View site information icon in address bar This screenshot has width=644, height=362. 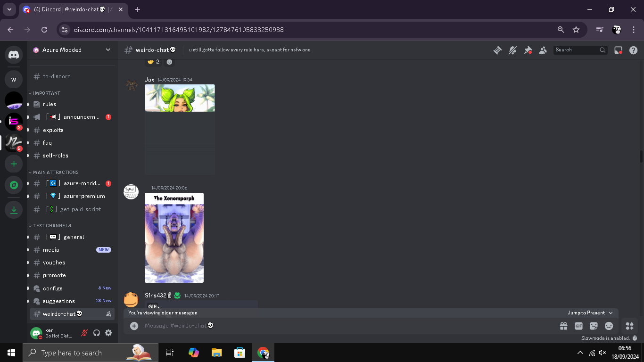point(65,30)
